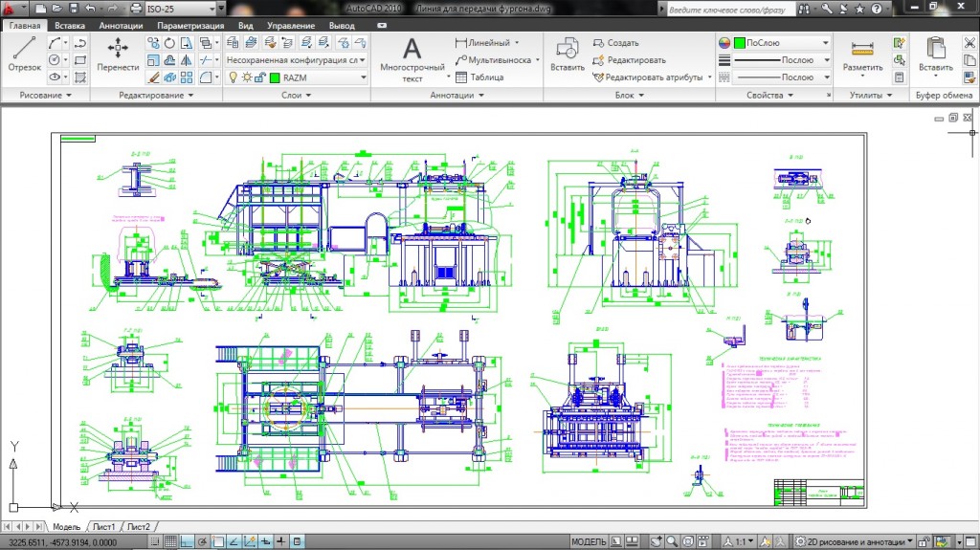
Task: Click the Print icon in quick access toolbar
Action: 136,8
